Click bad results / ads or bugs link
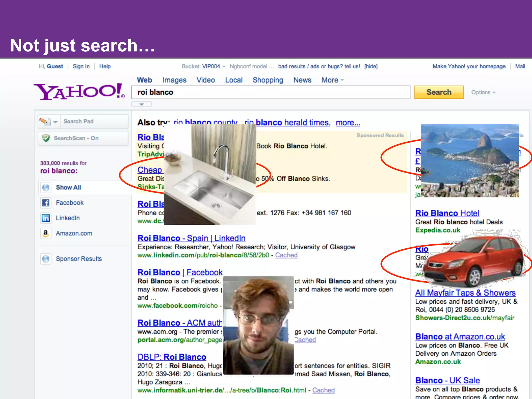This screenshot has width=532, height=399. pos(319,66)
